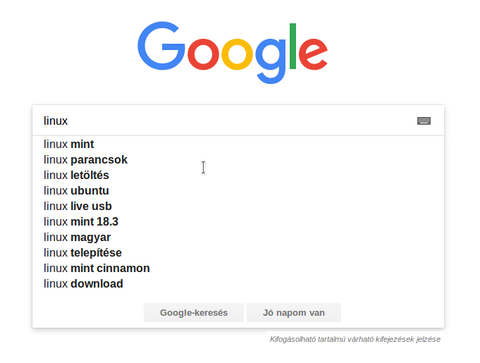Select the 'linux download' suggestion
Screen dimensions: 480x363
238,284
